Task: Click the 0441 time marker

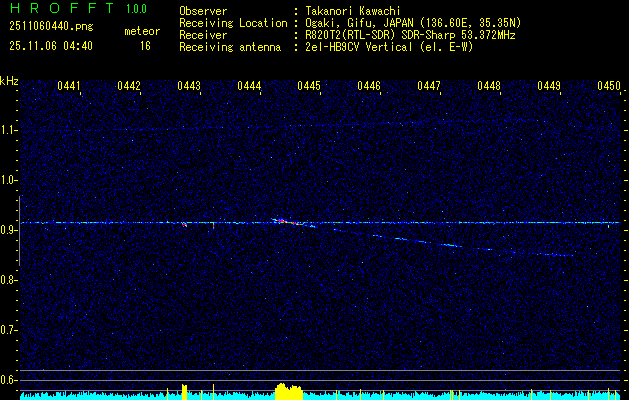Action: coord(69,86)
